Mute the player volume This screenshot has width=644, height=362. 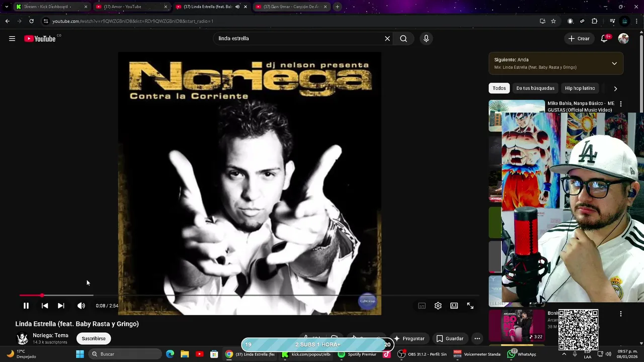(81, 306)
